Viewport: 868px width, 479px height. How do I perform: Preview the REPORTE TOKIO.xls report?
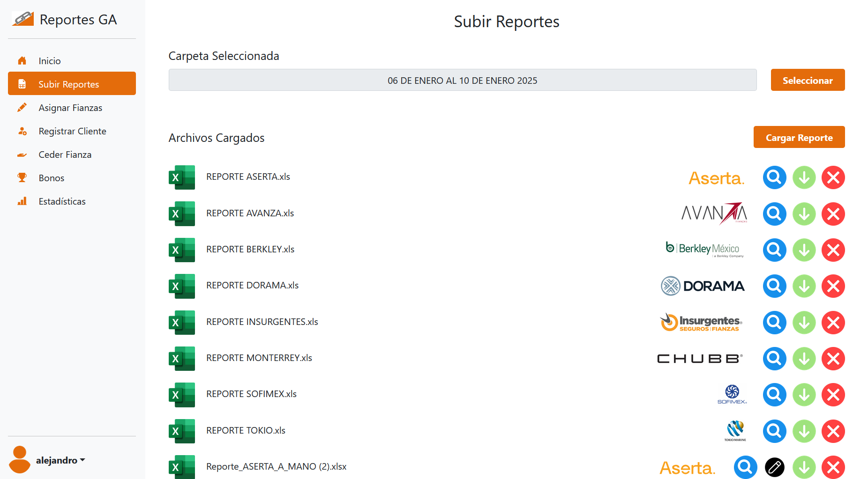click(x=774, y=431)
